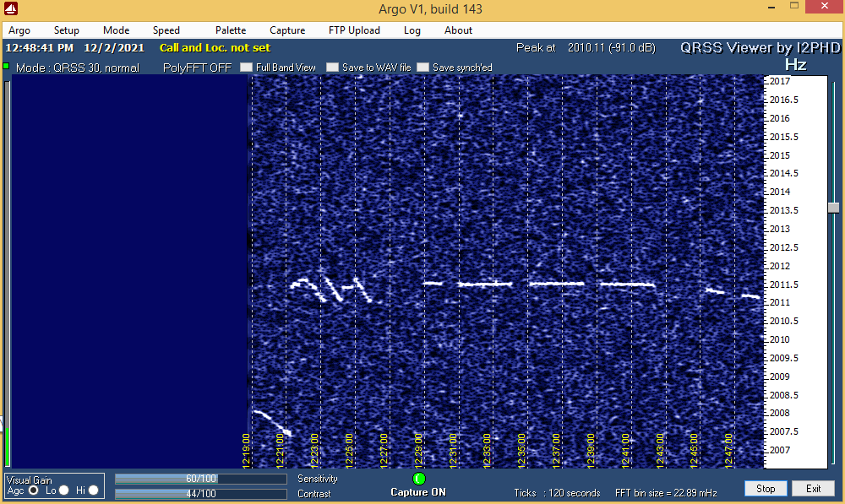Open the Mode menu
The image size is (845, 504).
pos(116,30)
